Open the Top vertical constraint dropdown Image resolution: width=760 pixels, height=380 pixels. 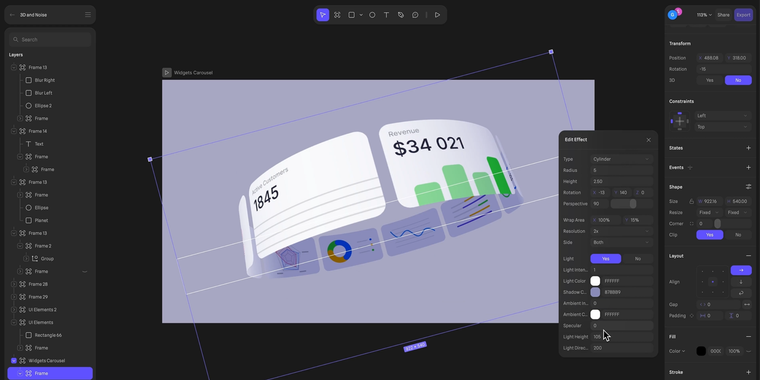723,127
